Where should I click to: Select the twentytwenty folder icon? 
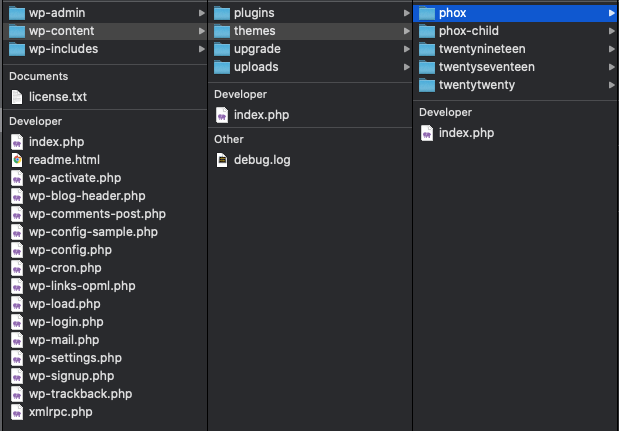(x=427, y=85)
